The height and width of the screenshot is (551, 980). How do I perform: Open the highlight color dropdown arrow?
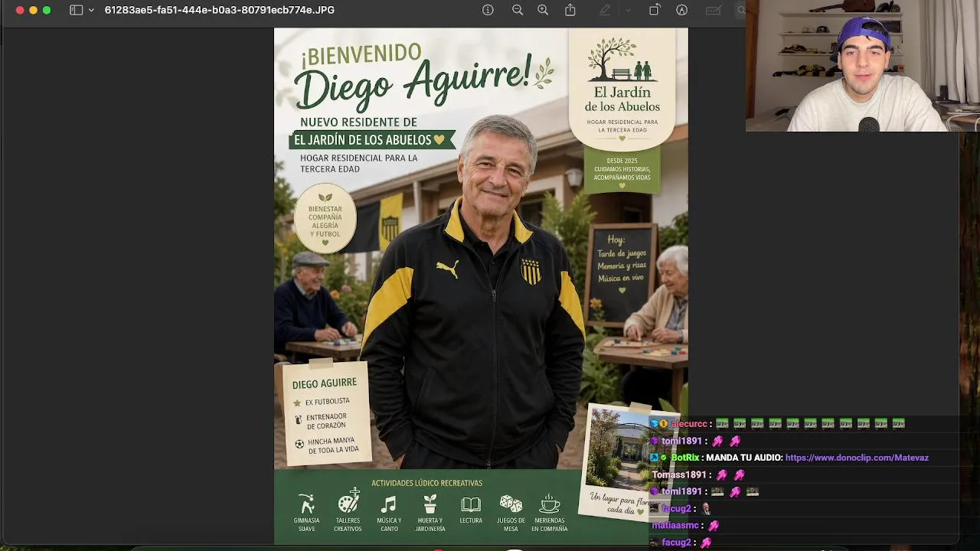[628, 10]
